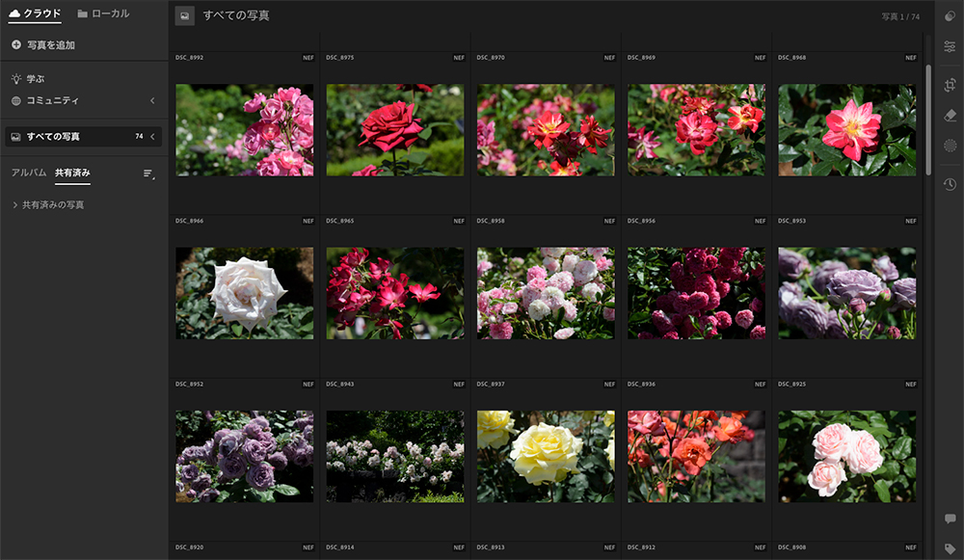Select photo DSC_8992 pink roses thumbnail
Image resolution: width=964 pixels, height=560 pixels.
coord(245,130)
